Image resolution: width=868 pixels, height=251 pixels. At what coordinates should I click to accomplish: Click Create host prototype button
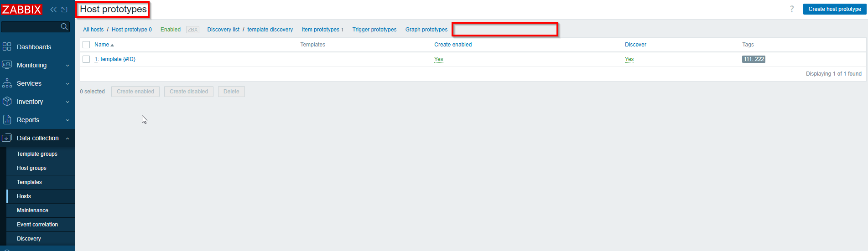click(835, 9)
